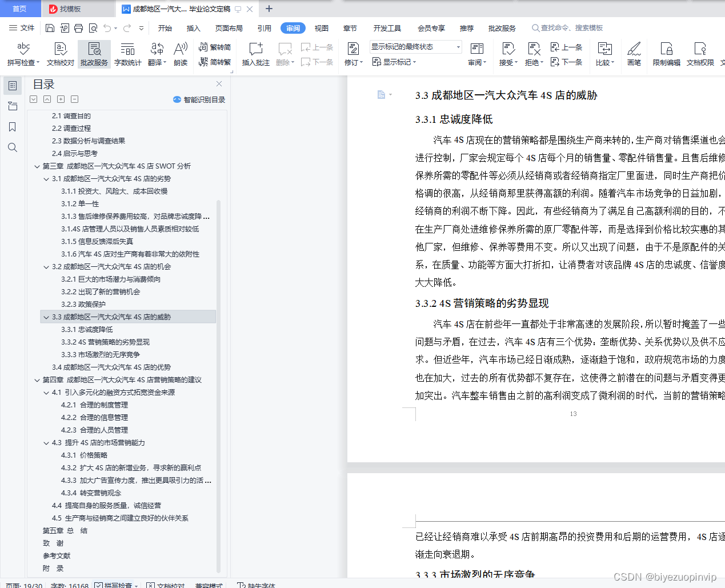Run document proofreading (文档校对)
Screen dimensions: 725x588
(x=61, y=54)
